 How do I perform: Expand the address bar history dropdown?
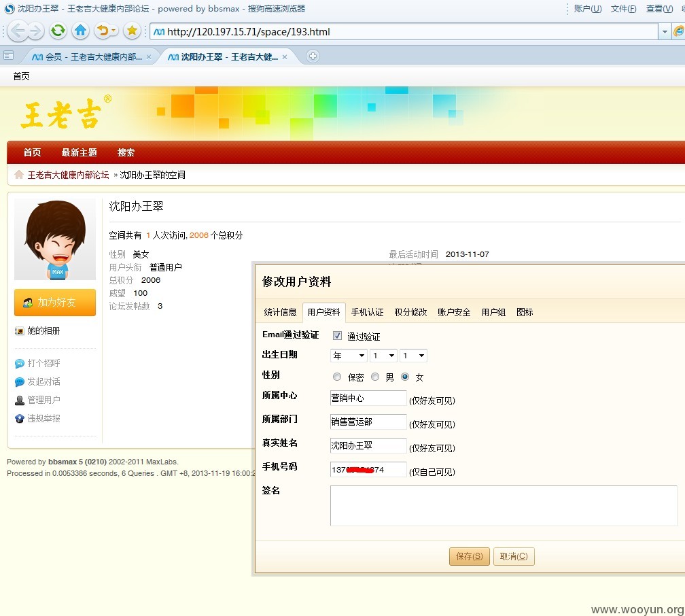point(665,31)
